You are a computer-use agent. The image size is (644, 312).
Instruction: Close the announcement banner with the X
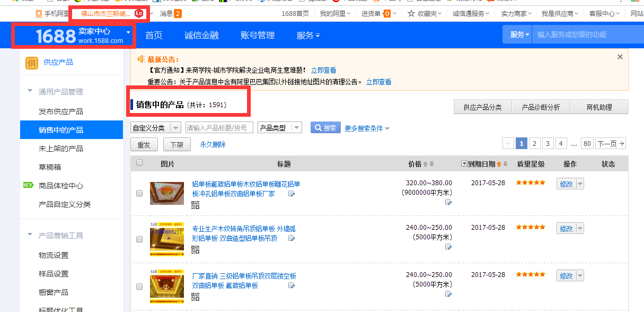pyautogui.click(x=620, y=57)
